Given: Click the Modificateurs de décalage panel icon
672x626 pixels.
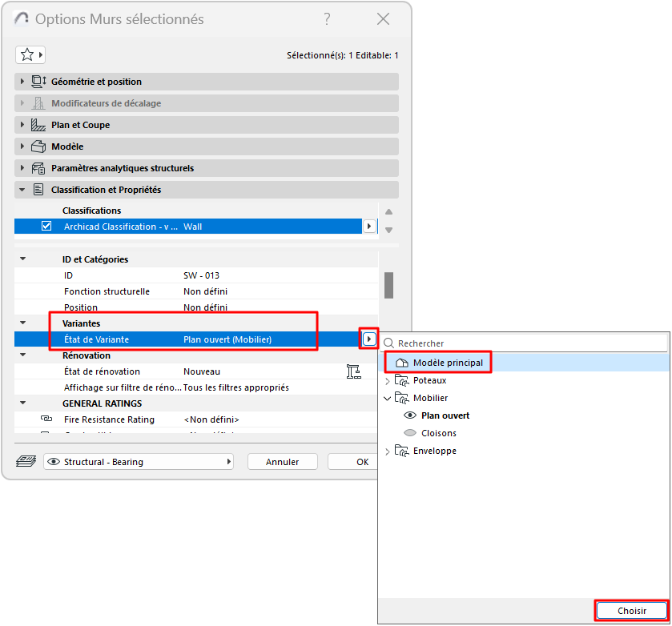Looking at the screenshot, I should pyautogui.click(x=38, y=103).
